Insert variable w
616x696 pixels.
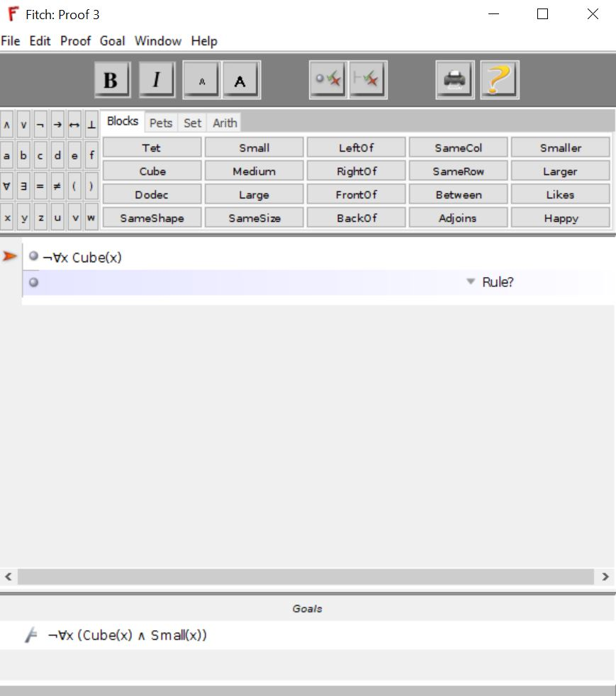(91, 217)
